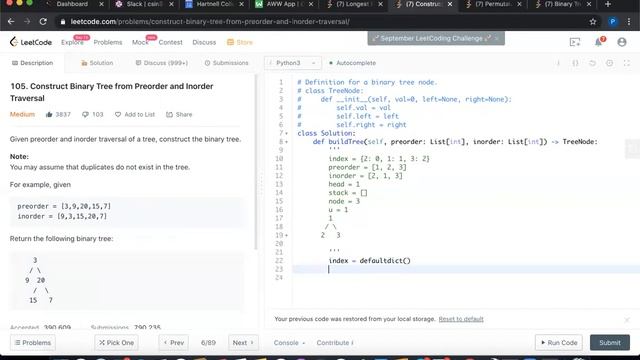
Task: Open Chrome profile avatar P
Action: [612, 22]
